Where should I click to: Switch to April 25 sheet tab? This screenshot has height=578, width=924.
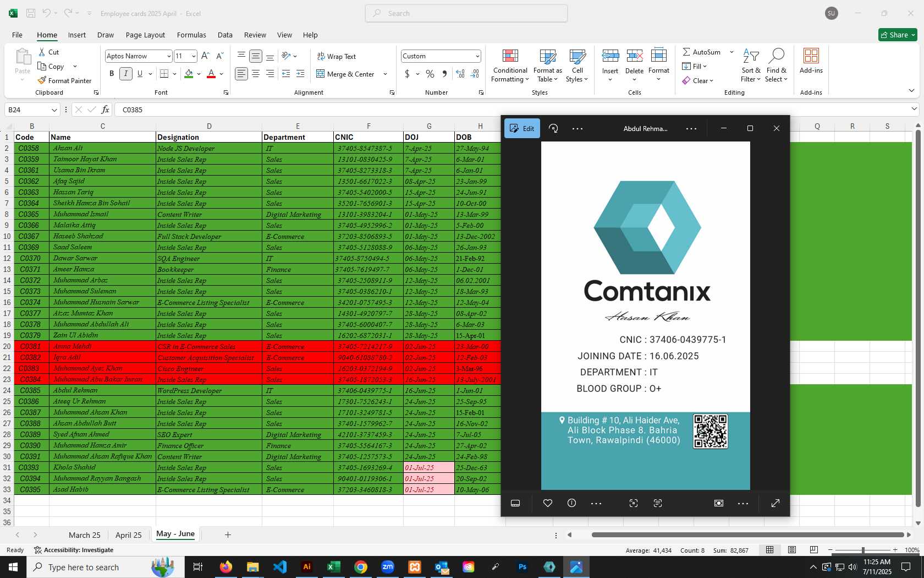tap(129, 535)
